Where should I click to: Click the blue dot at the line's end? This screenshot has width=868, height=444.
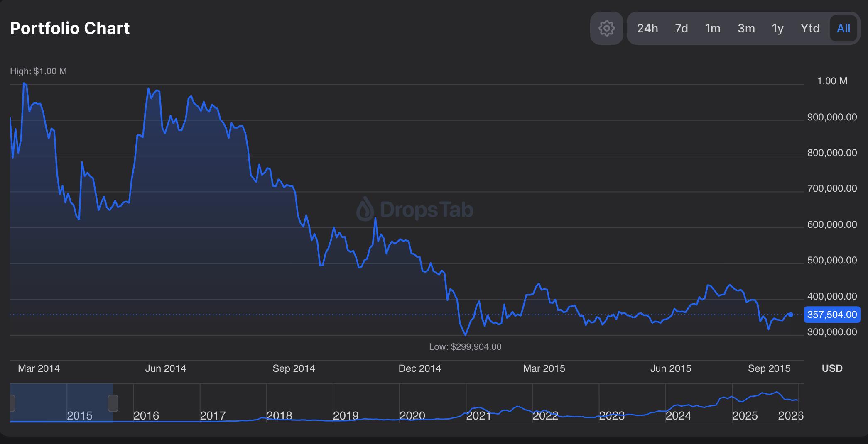click(x=790, y=315)
